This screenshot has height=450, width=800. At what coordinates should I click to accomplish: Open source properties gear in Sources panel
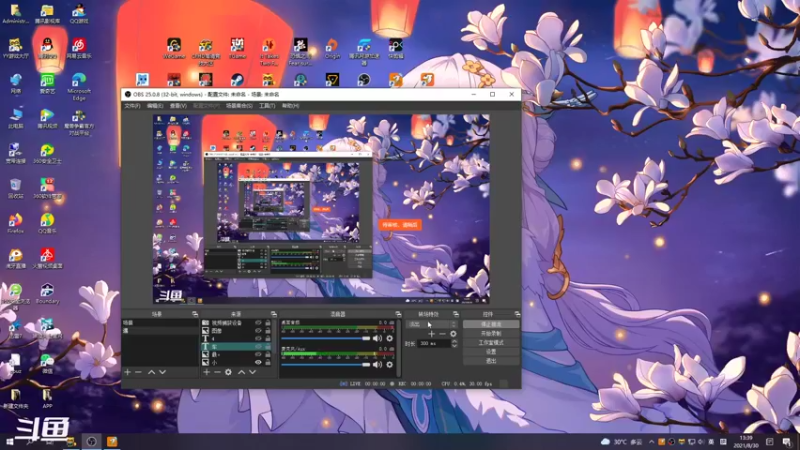pyautogui.click(x=228, y=372)
